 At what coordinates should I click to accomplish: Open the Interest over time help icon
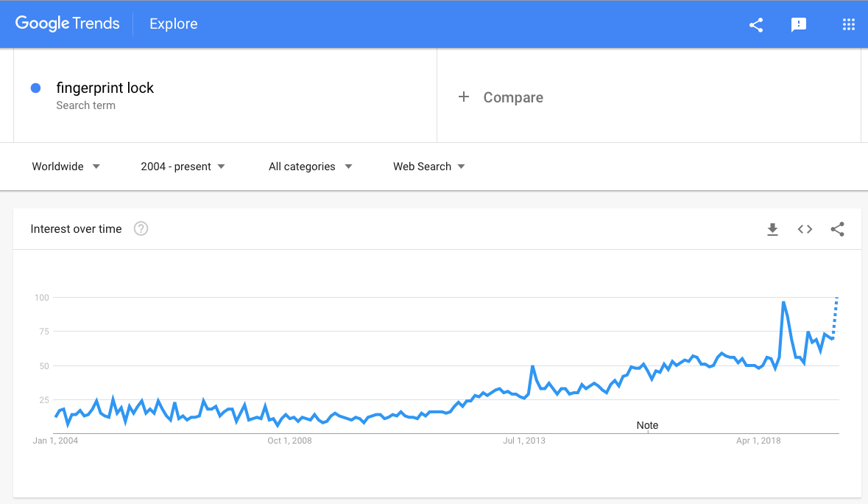141,228
